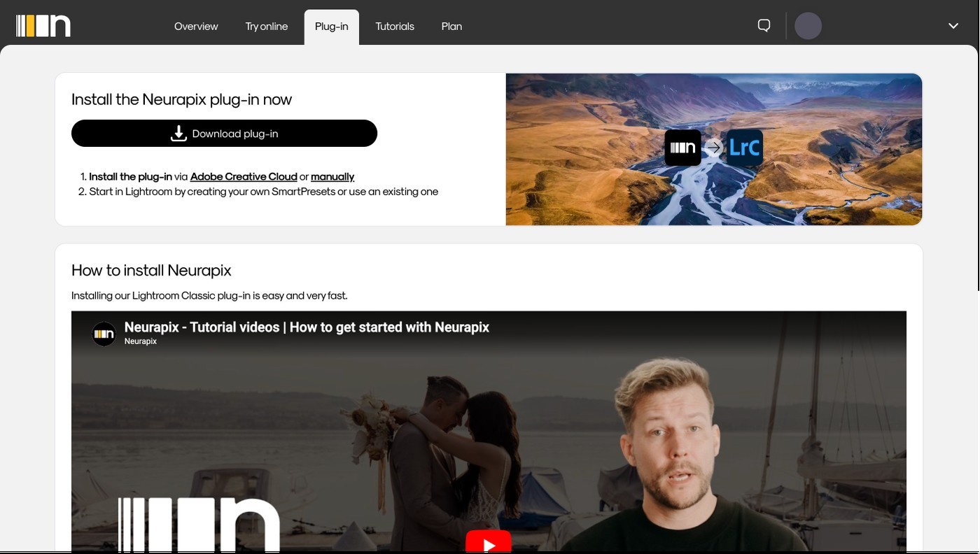Click the heading 'Install the Neurapix plug-in now'
The image size is (980, 554).
(x=181, y=99)
